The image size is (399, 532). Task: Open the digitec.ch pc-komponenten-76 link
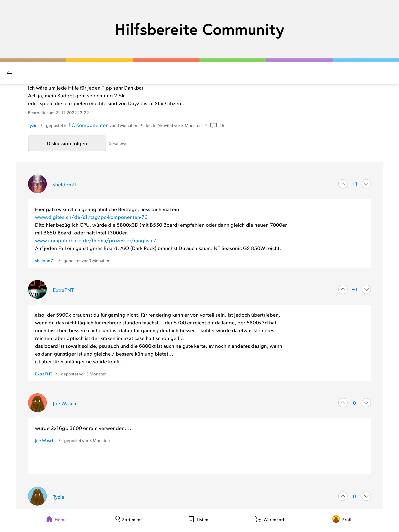click(x=91, y=217)
